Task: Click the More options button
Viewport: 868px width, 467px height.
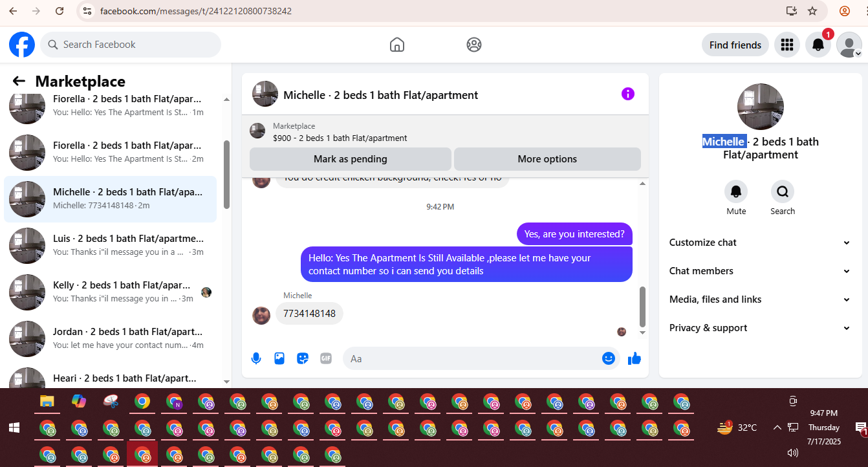Action: click(547, 159)
